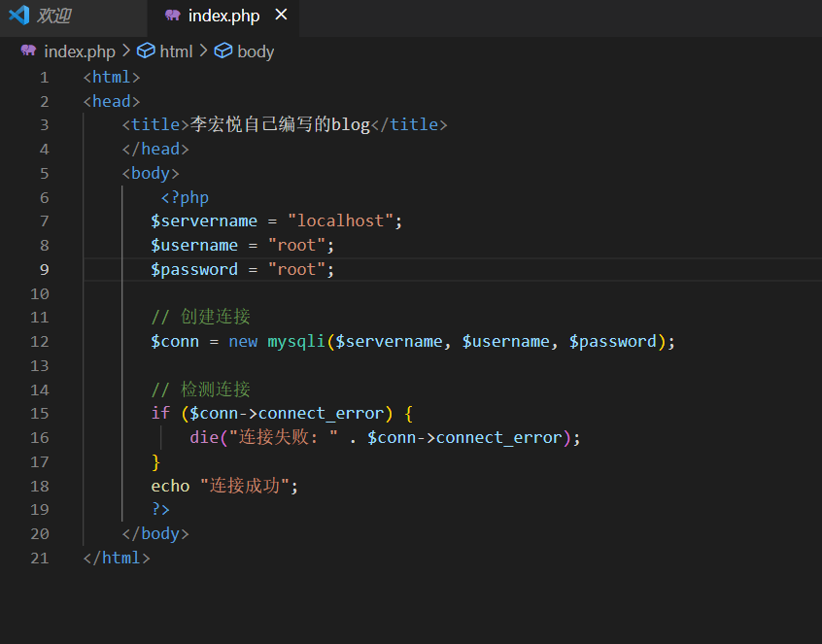Click the body symbol icon in the breadcrumb

pos(223,51)
